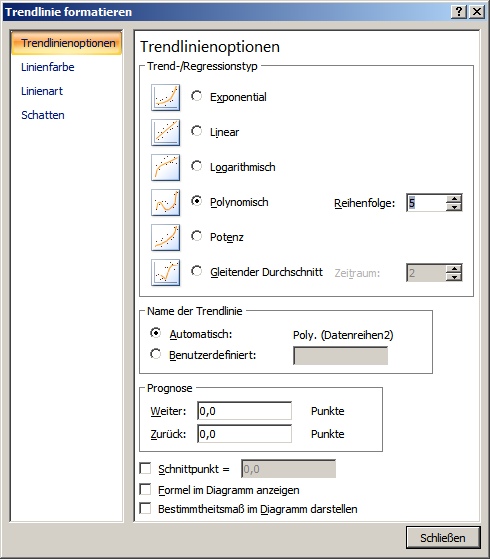490x559 pixels.
Task: Tick the Schnittpunkt checkbox
Action: pos(145,468)
